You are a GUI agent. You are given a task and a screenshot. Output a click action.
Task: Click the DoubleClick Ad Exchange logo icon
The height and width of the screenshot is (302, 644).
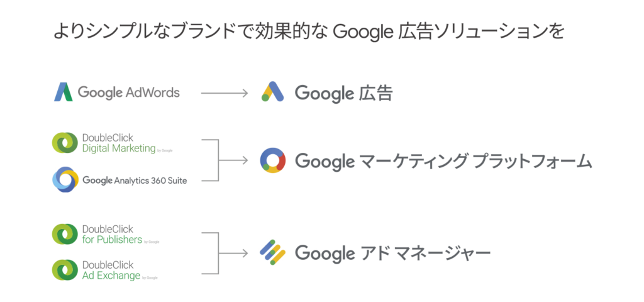(64, 270)
